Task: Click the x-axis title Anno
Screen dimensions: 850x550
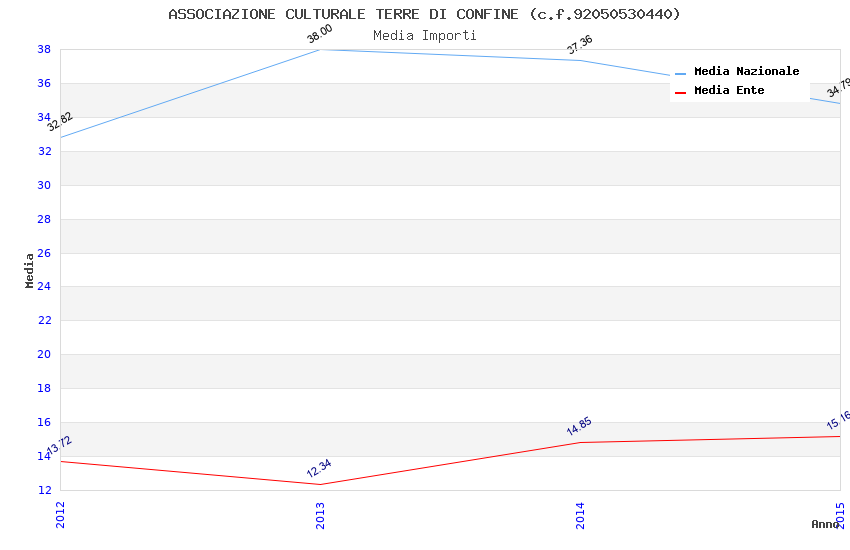Action: [825, 524]
